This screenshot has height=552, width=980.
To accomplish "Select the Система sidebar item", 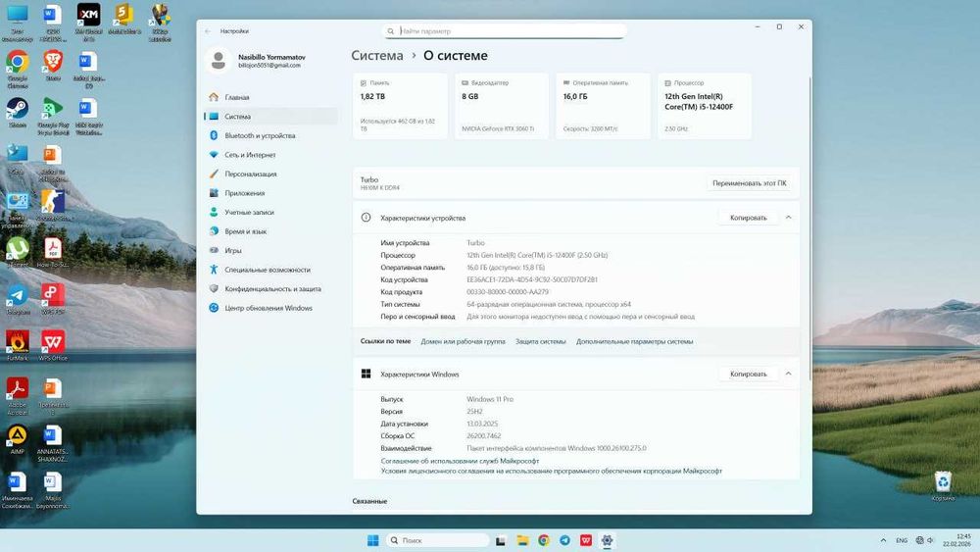I will click(269, 117).
